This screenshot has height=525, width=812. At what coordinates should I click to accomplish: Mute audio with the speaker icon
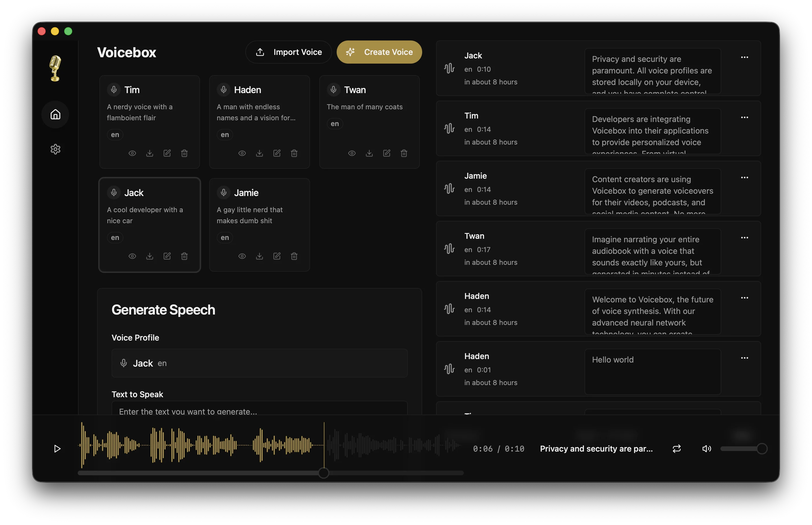tap(706, 449)
